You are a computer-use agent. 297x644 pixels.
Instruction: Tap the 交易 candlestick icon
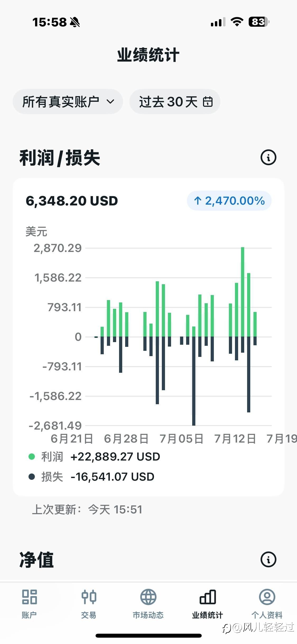[x=89, y=597]
